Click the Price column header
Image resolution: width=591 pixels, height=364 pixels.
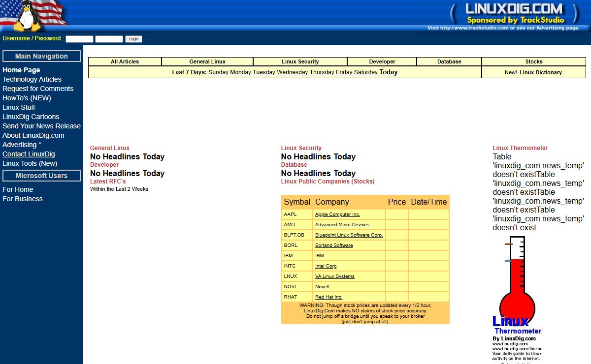[397, 202]
